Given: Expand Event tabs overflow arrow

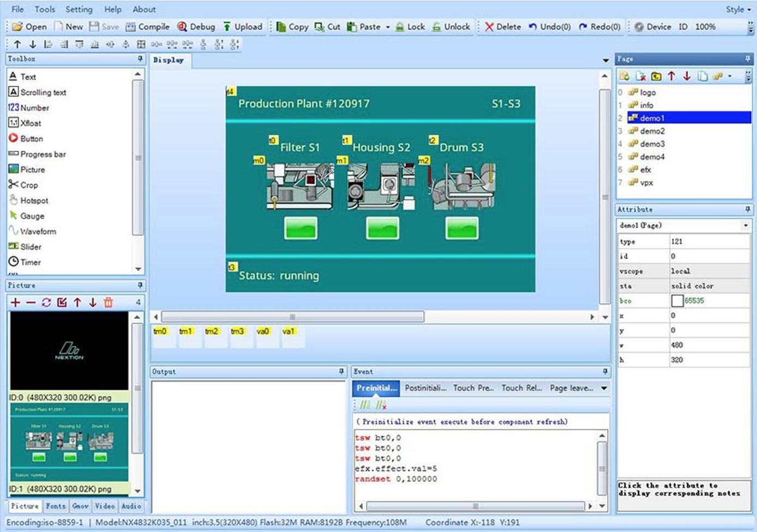Looking at the screenshot, I should (604, 388).
